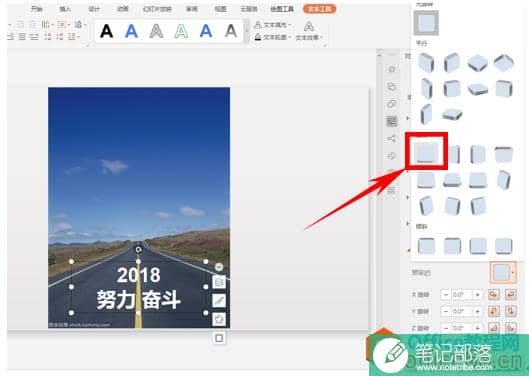This screenshot has height=376, width=529.
Task: Collapse floating toolbar with round minus icon
Action: pos(219,267)
